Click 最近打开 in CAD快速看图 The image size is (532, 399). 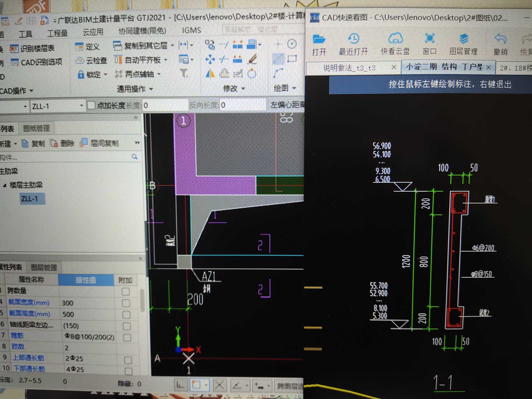pyautogui.click(x=353, y=44)
